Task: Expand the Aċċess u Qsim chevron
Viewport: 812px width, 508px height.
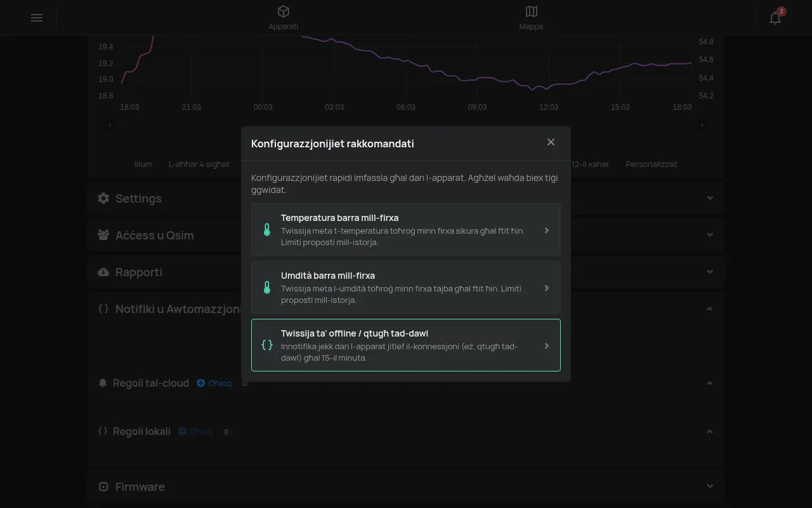Action: click(x=710, y=235)
